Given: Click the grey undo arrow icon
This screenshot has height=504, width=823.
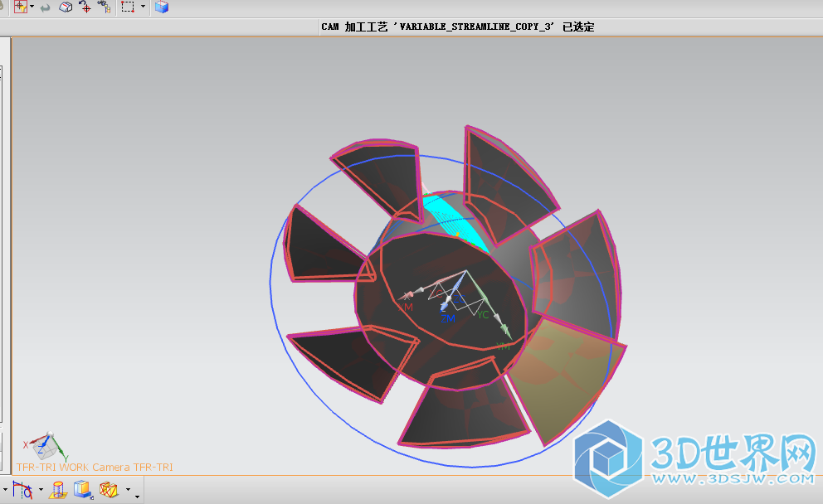Looking at the screenshot, I should click(45, 7).
